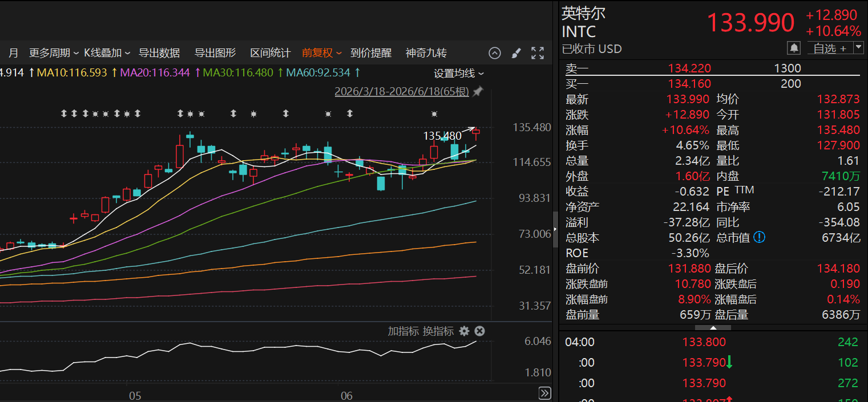Add stock via 自选 + button
Viewport: 868px width, 402px height.
(x=830, y=48)
